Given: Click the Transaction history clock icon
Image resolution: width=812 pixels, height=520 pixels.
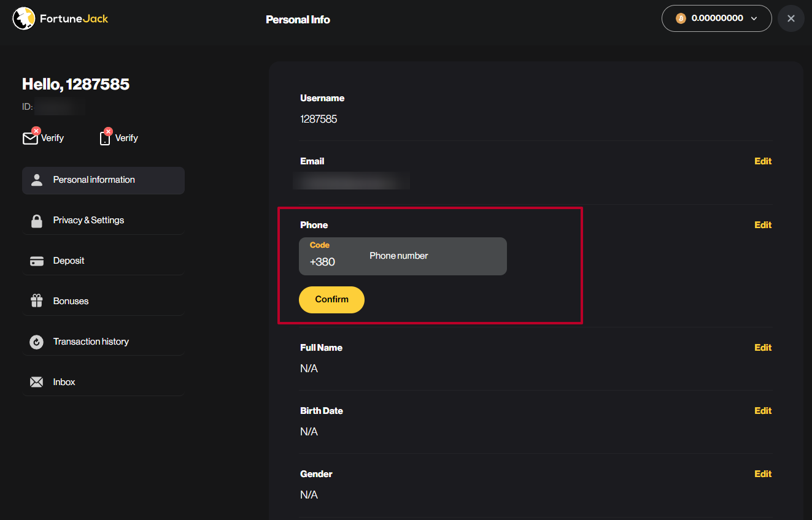Looking at the screenshot, I should click(37, 342).
